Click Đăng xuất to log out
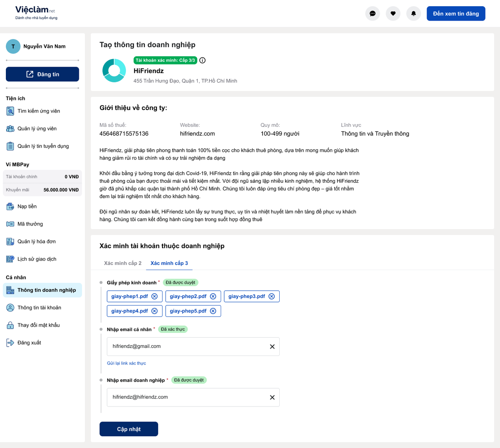The image size is (500, 448). (42, 343)
